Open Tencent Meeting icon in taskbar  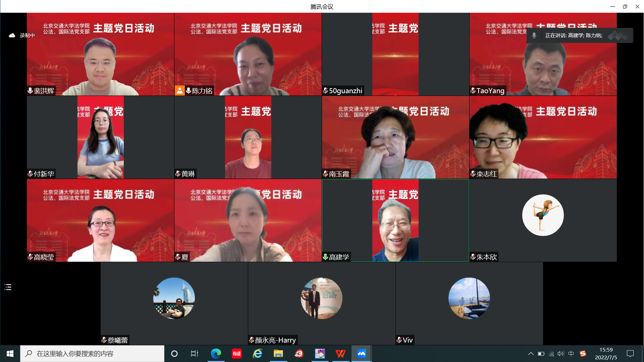(361, 354)
